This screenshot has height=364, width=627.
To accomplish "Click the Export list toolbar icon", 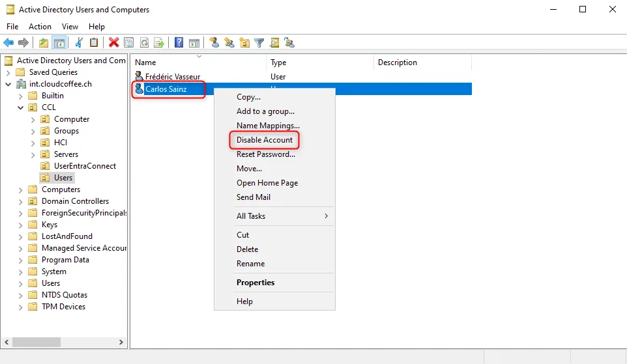I will [158, 43].
